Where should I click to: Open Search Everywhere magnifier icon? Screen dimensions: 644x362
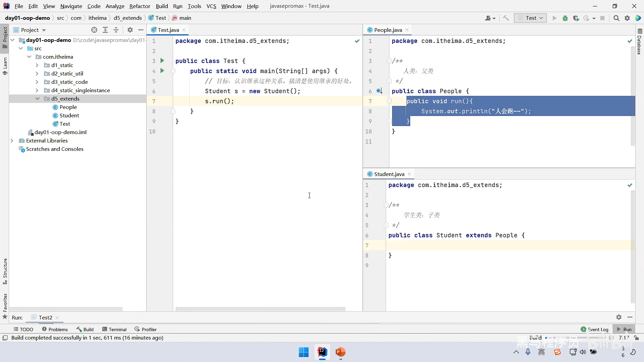[x=616, y=18]
